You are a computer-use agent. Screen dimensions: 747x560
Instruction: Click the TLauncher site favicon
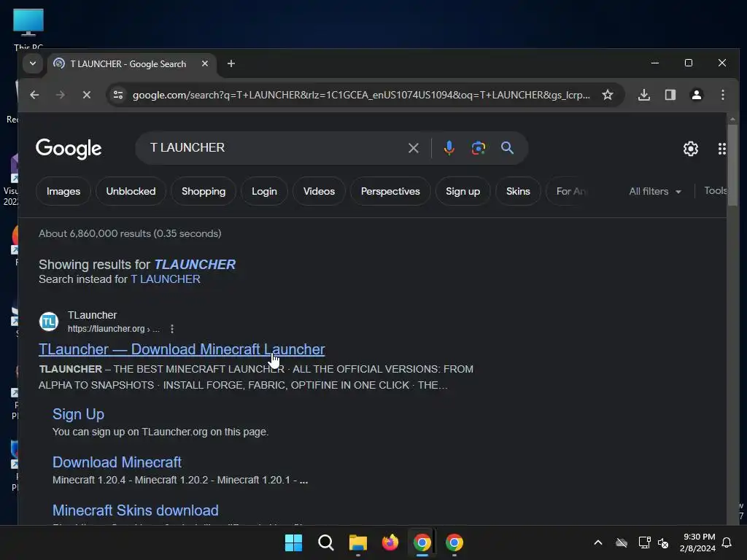click(x=49, y=322)
